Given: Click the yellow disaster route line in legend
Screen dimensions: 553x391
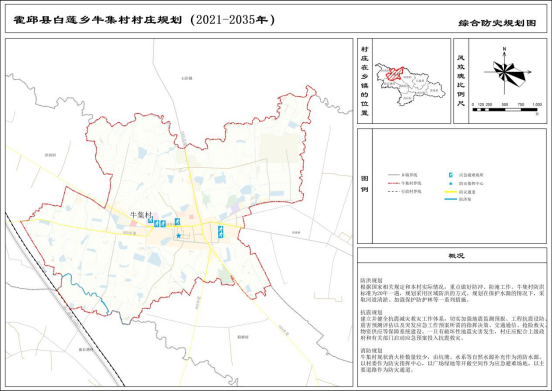Looking at the screenshot, I should (455, 192).
